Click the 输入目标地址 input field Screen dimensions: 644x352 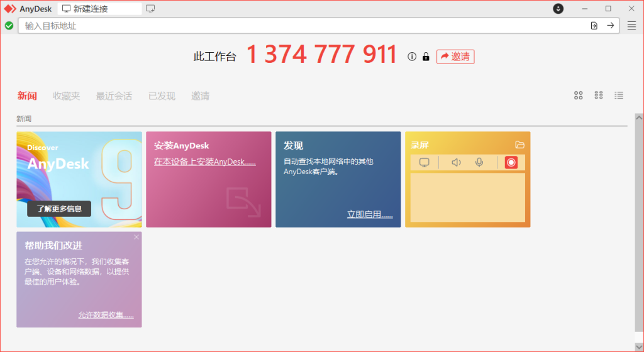point(303,26)
